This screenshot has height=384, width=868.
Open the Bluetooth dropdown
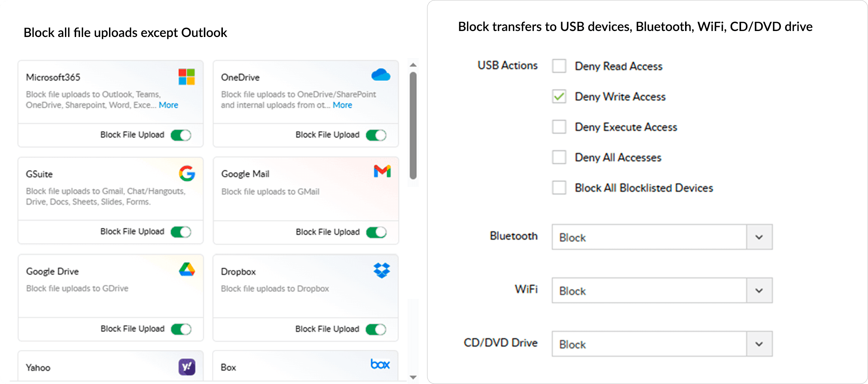(x=759, y=237)
